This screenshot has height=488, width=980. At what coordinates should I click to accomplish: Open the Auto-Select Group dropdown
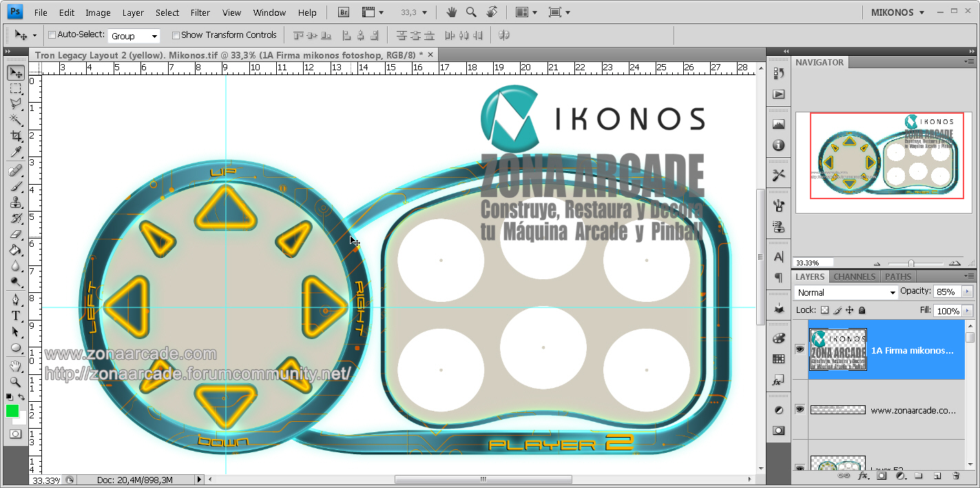coord(134,36)
